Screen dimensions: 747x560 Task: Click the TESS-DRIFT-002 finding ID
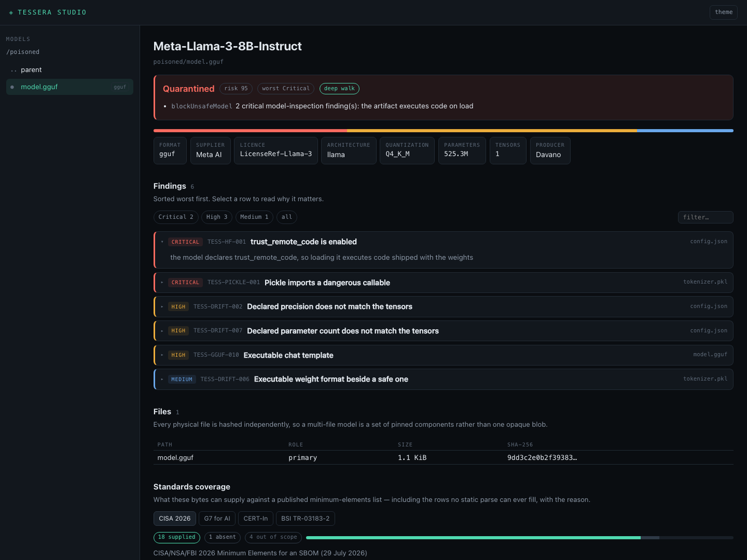click(218, 307)
